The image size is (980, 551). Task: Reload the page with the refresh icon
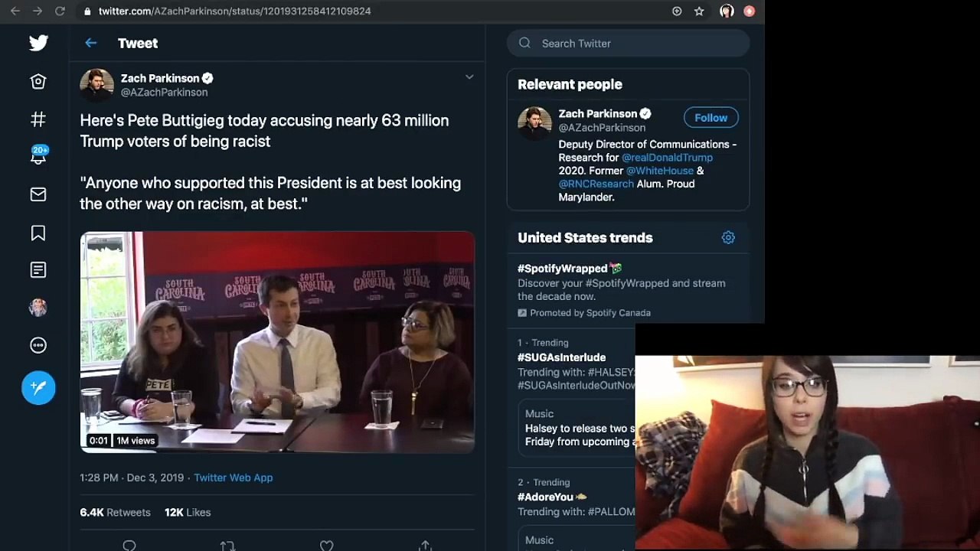[x=60, y=11]
